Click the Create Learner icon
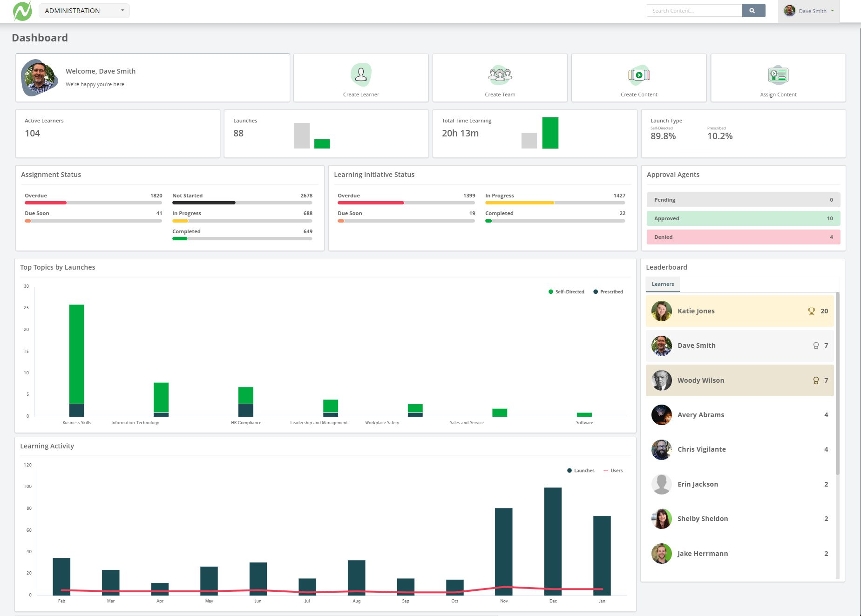This screenshot has height=616, width=861. (x=361, y=74)
